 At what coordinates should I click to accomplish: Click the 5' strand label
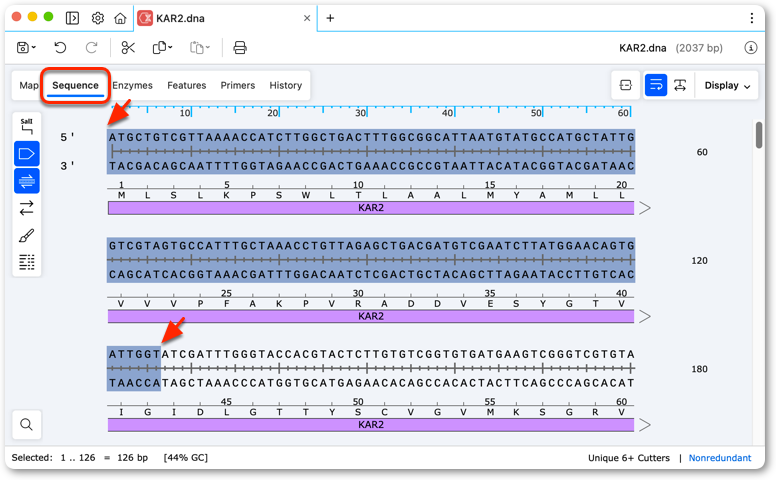tap(67, 137)
